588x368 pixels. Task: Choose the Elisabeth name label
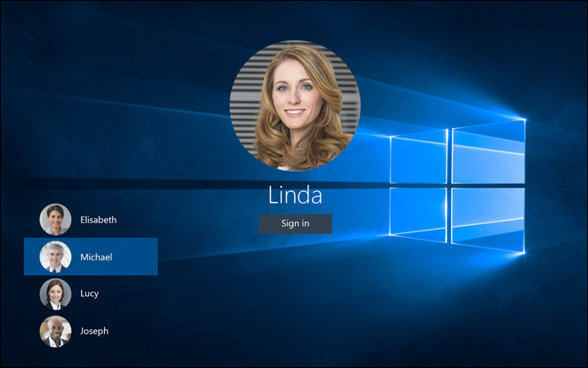tap(98, 220)
